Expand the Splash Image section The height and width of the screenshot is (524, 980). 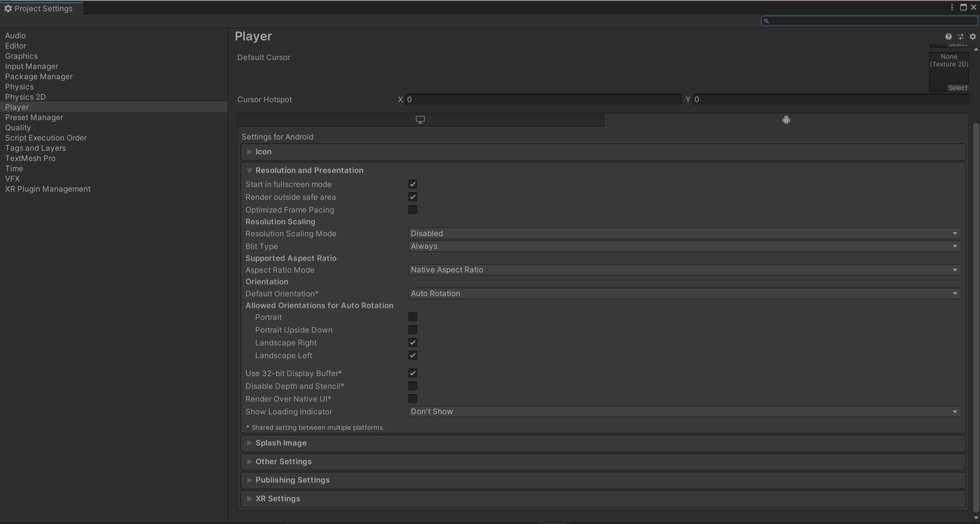click(603, 443)
